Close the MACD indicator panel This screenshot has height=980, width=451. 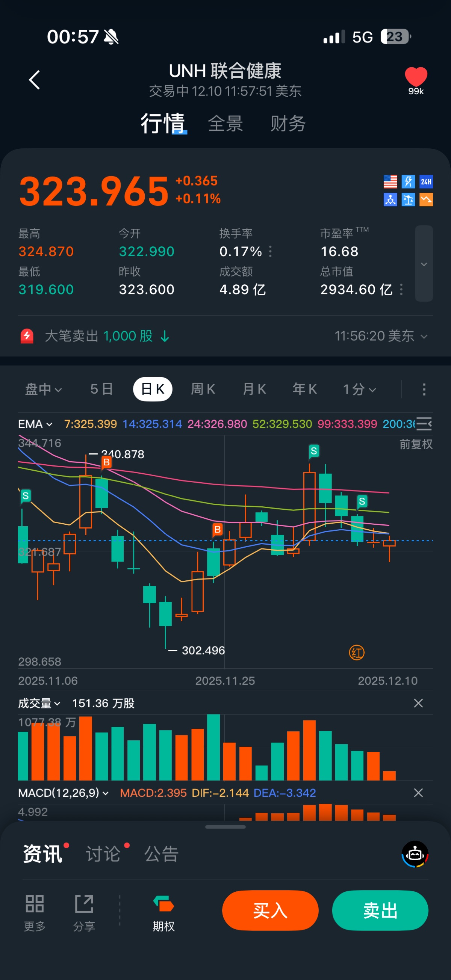(x=418, y=793)
